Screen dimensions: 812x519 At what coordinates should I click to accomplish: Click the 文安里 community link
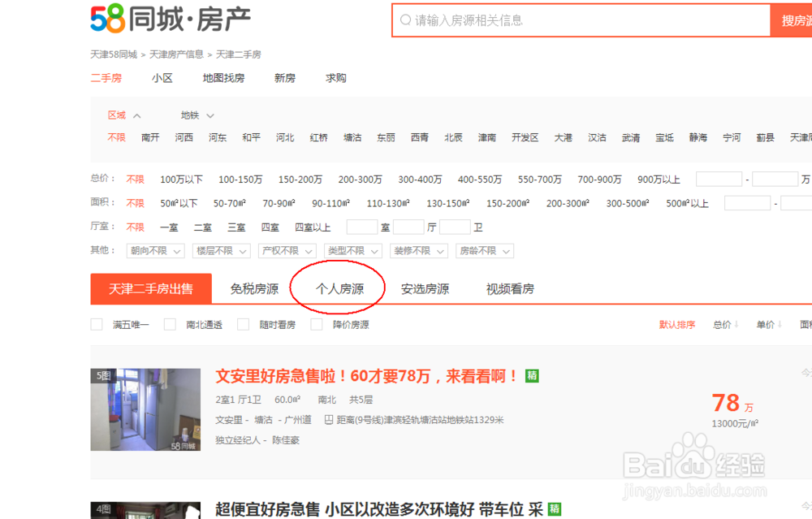point(229,420)
